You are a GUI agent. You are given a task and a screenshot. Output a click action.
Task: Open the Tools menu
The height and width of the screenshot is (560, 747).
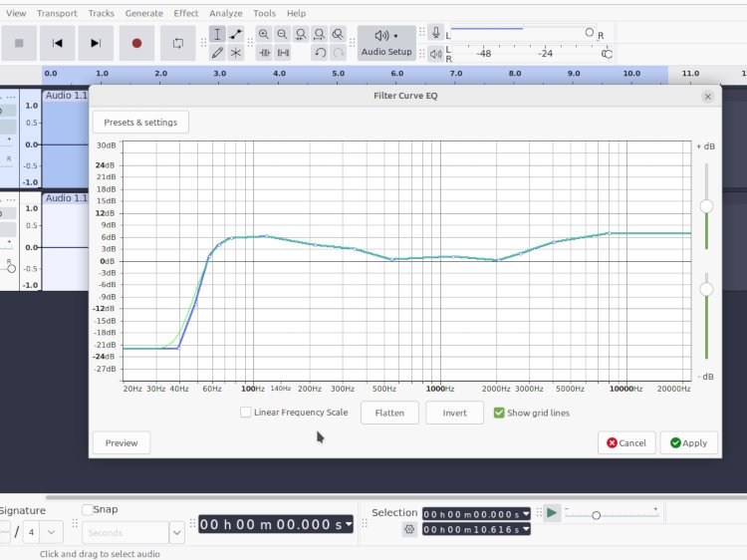(x=264, y=13)
